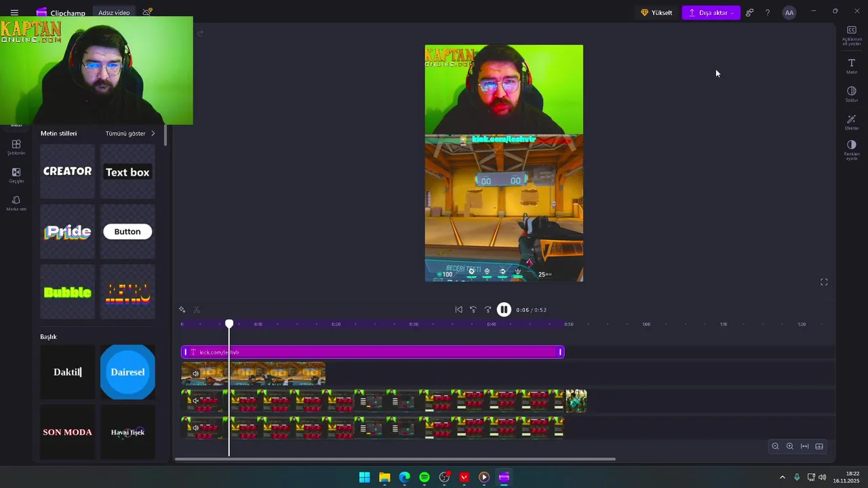Open the Clipchamp hamburger menu
The height and width of the screenshot is (488, 868).
pos(14,12)
